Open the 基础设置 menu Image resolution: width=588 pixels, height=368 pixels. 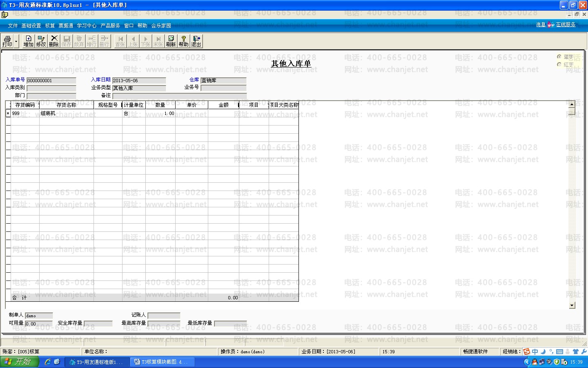click(x=31, y=25)
